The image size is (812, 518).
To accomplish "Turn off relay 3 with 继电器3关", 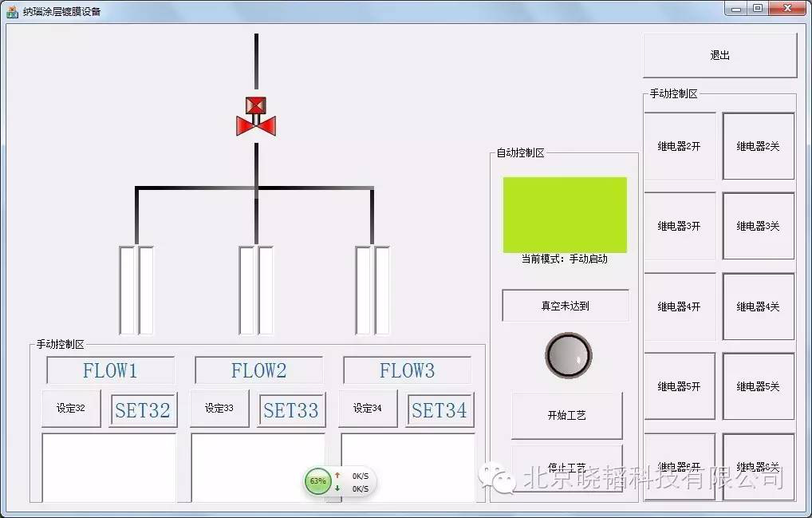I will [x=758, y=227].
